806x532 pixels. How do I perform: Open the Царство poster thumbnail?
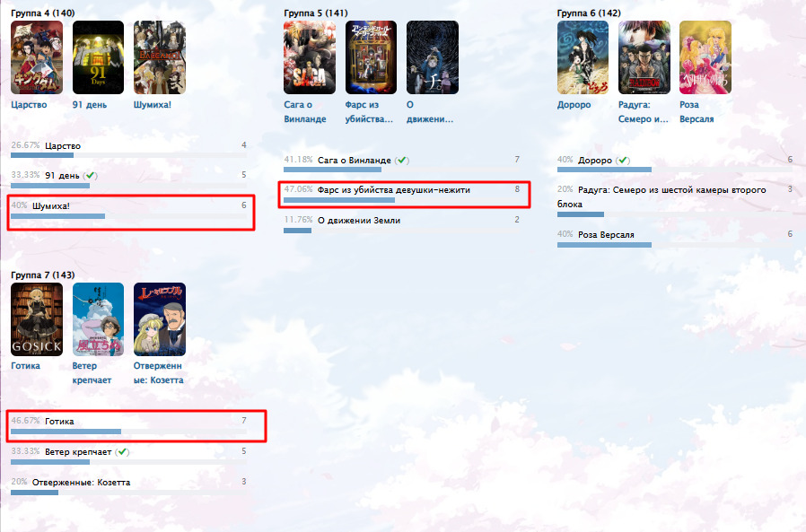(x=37, y=57)
